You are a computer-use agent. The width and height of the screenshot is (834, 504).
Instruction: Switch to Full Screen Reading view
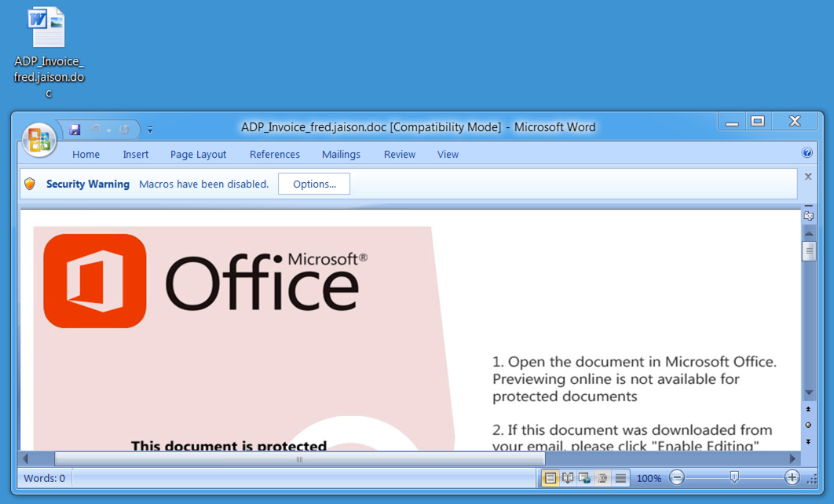pos(568,478)
